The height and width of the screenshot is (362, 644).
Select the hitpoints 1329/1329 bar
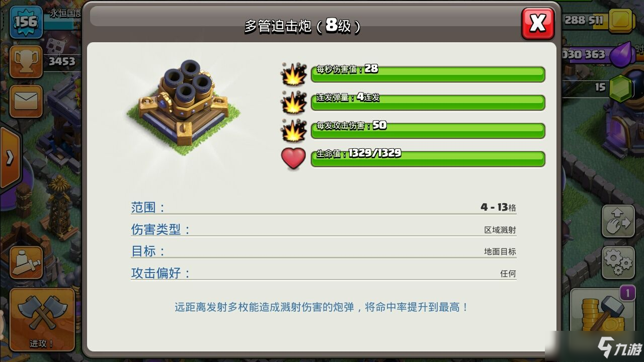click(x=428, y=158)
